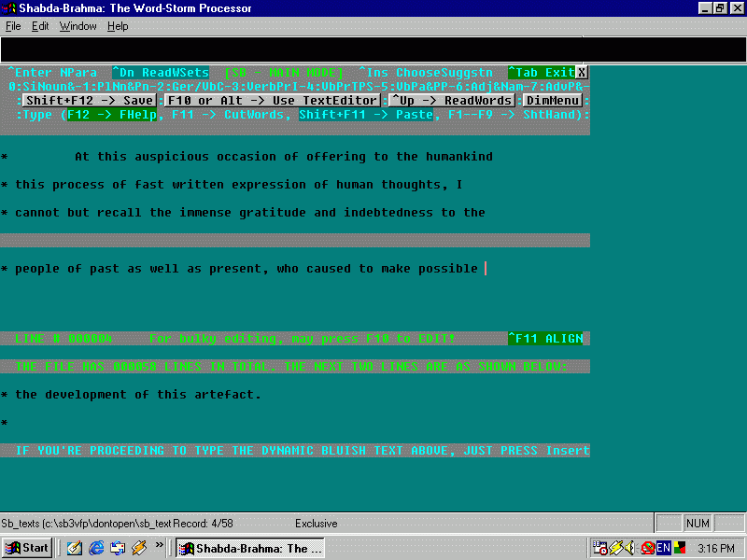Click the line 'cannot but recall the immense'

coord(249,213)
